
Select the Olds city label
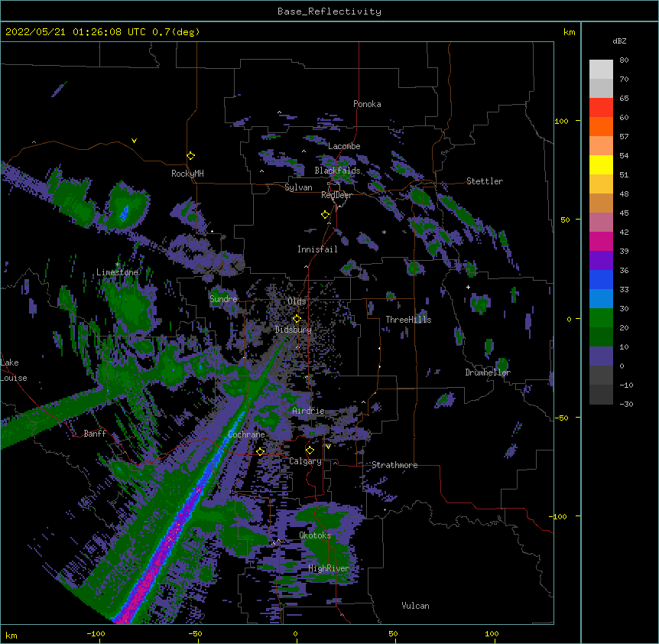pyautogui.click(x=297, y=301)
